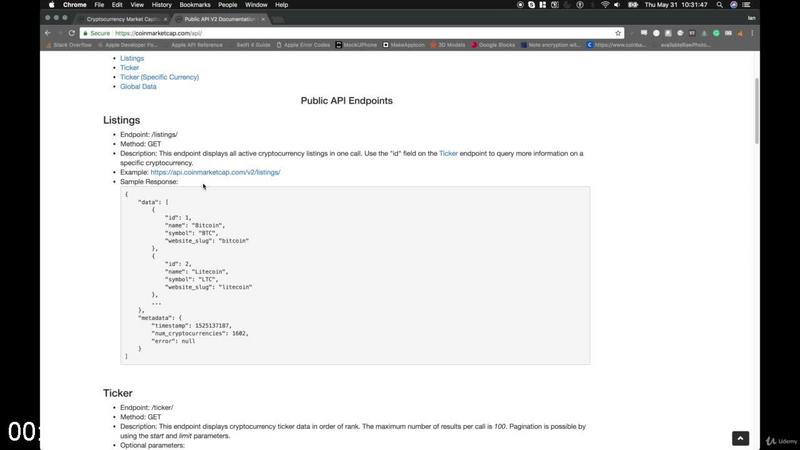Reload the current page
The height and width of the screenshot is (450, 800).
(x=72, y=33)
